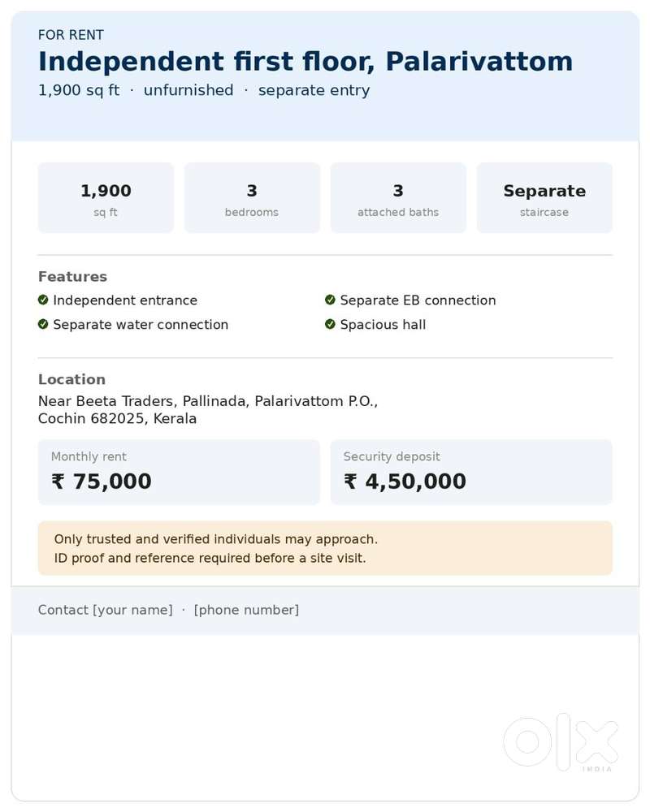
Task: Select the 3 bedrooms stat card
Action: (252, 198)
